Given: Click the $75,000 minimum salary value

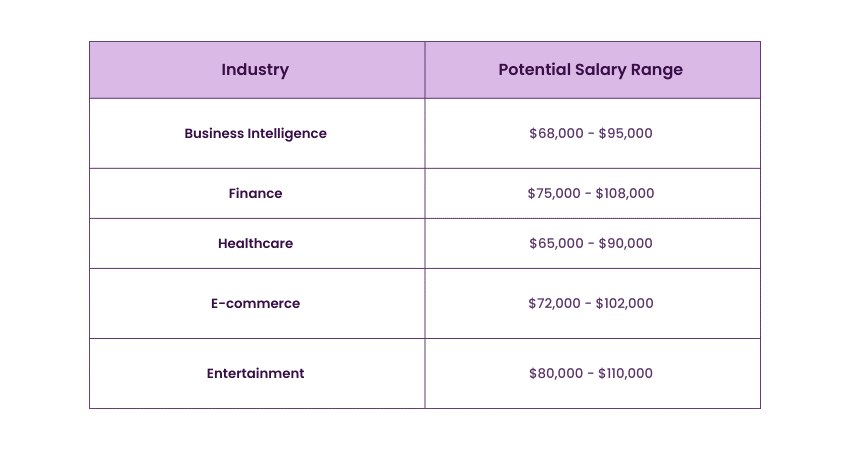Looking at the screenshot, I should tap(554, 193).
